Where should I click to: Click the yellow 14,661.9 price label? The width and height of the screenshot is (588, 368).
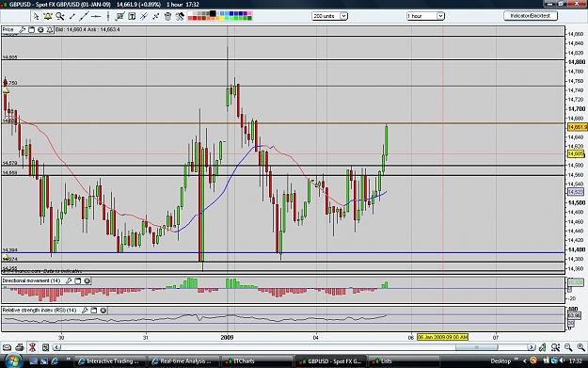(577, 127)
